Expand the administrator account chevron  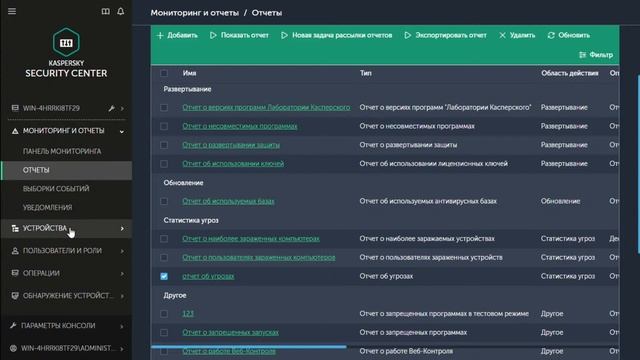click(x=122, y=349)
